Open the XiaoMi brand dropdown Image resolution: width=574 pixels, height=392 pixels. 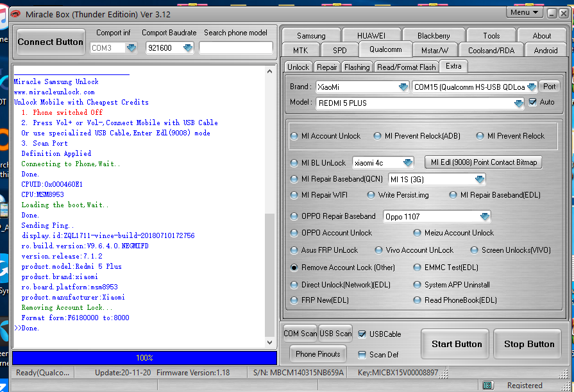click(x=403, y=87)
